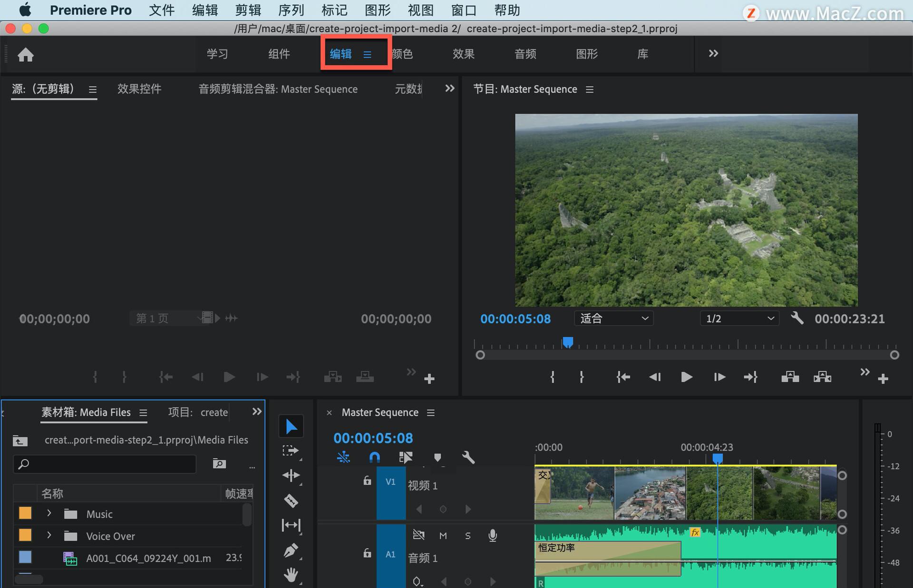This screenshot has width=913, height=588.
Task: Toggle Snap in timeline
Action: (375, 457)
